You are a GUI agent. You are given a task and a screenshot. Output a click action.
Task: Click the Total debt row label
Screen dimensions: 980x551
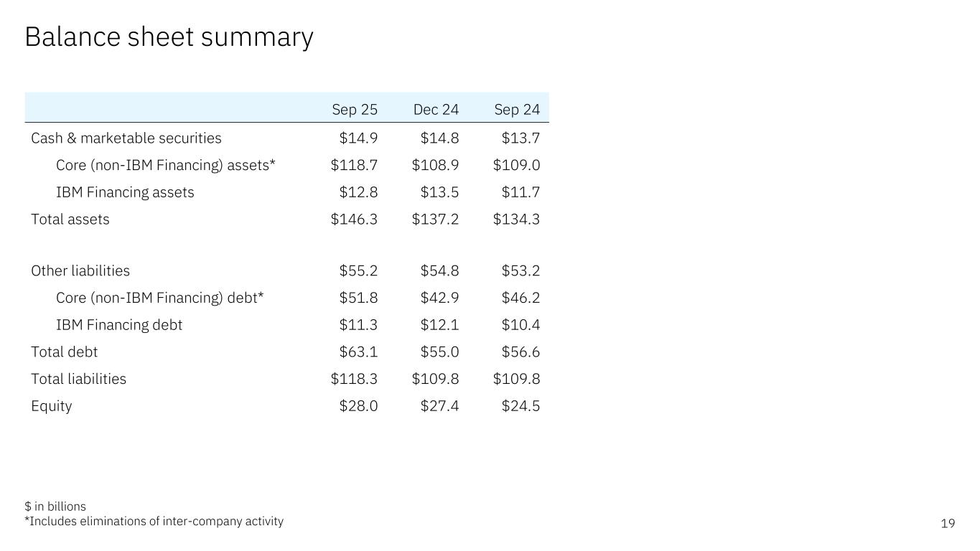(x=64, y=352)
